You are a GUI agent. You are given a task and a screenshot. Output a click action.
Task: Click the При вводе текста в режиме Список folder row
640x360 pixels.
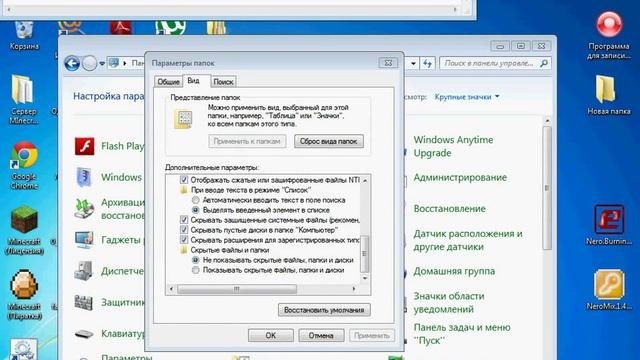tap(246, 190)
